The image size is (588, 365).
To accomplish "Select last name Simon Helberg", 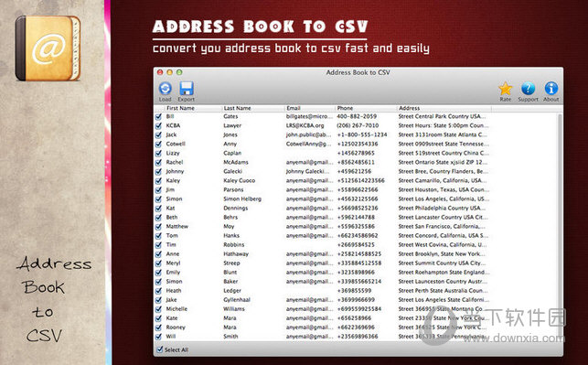I will [x=242, y=199].
